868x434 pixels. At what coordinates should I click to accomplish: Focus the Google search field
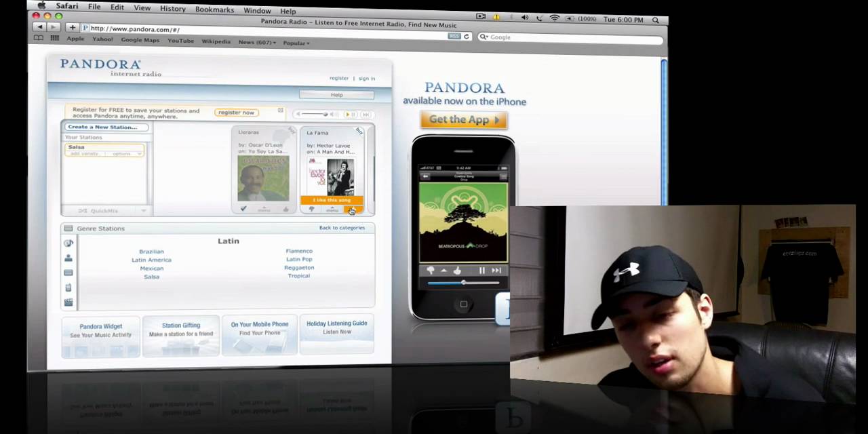[x=570, y=38]
